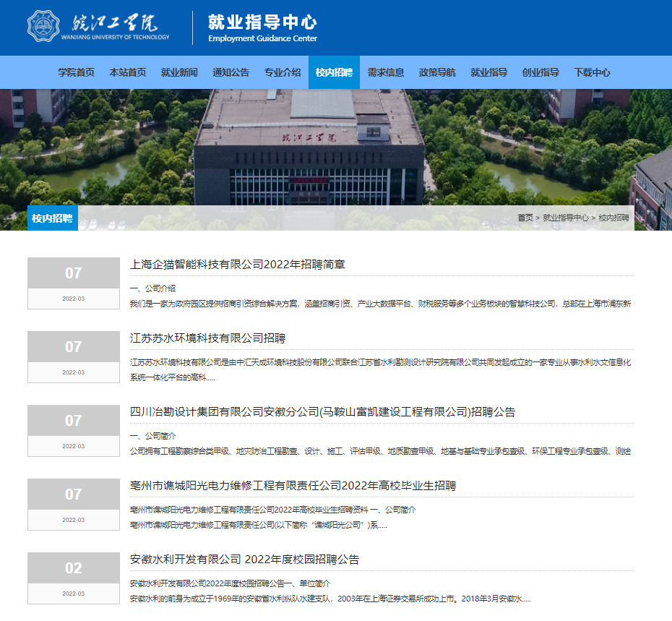Open 亳州市谯城阳光电力维修 graduate recruitment post

pos(293,486)
